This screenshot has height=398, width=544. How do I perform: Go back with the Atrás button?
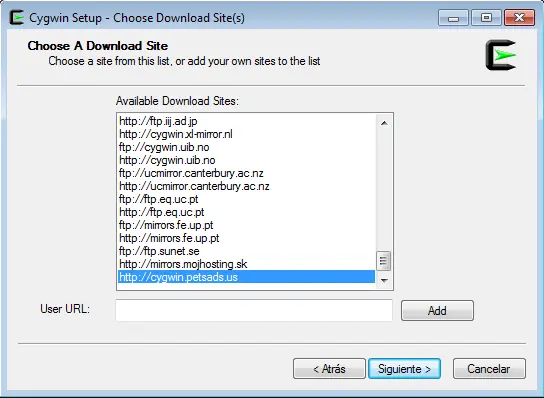point(329,369)
